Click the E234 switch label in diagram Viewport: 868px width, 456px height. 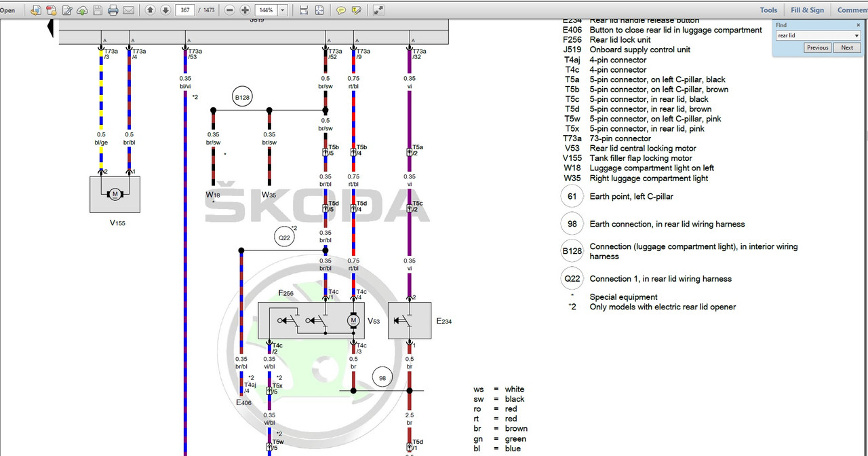click(x=443, y=320)
